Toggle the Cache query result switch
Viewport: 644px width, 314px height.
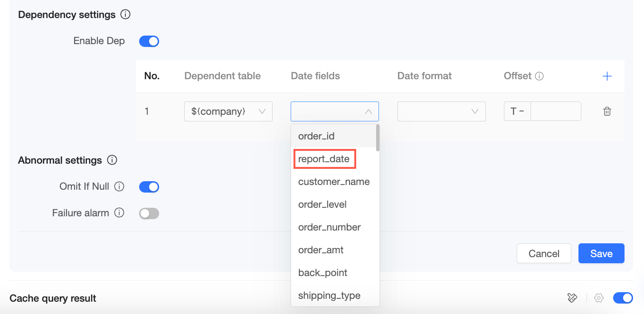tap(623, 298)
